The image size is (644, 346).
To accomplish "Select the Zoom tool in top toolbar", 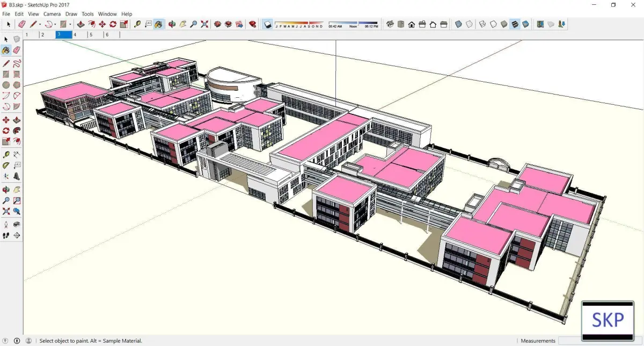I will tap(193, 24).
